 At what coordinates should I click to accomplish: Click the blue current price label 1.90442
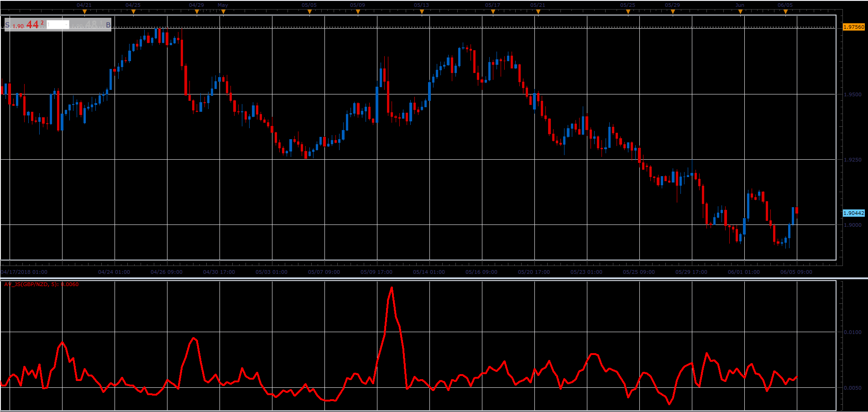(853, 213)
